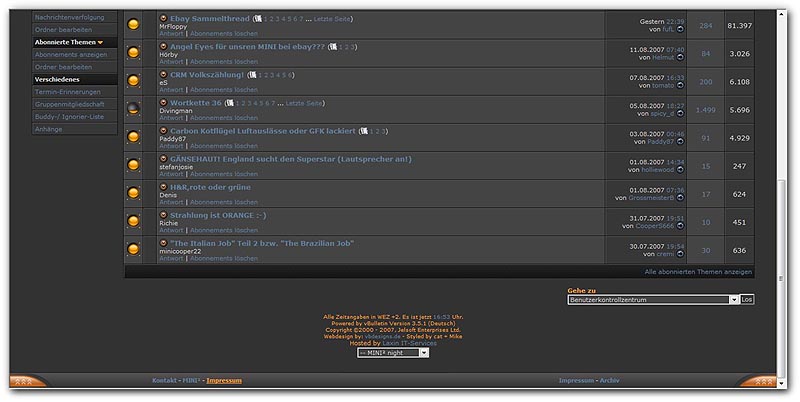The height and width of the screenshot is (402, 800).
Task: Open Abonnements anzeigen in the sidebar
Action: 71,55
